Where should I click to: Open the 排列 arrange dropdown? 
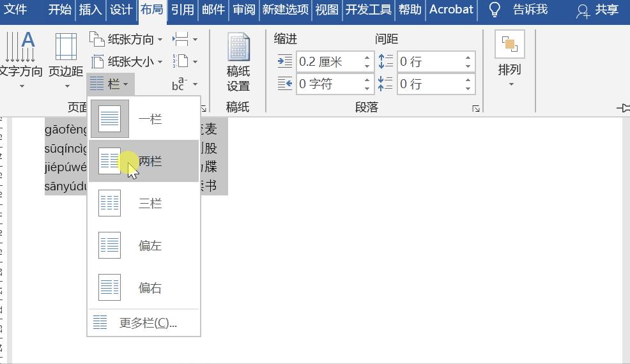(x=509, y=59)
